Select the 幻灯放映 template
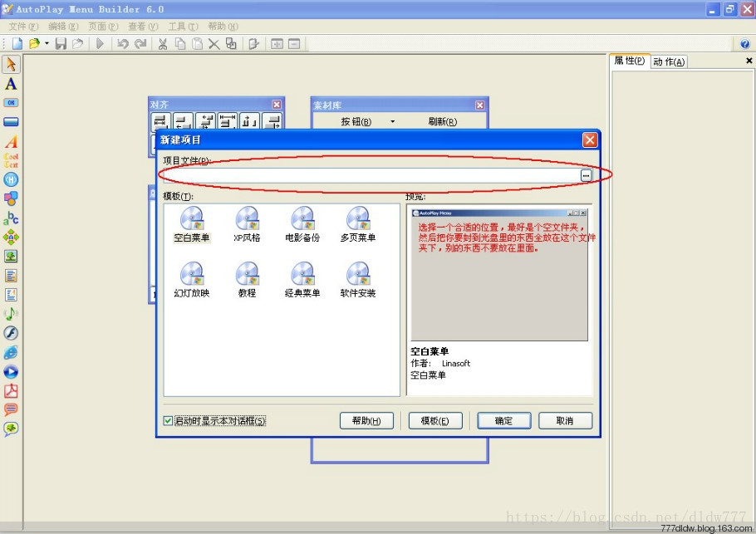 (x=191, y=280)
